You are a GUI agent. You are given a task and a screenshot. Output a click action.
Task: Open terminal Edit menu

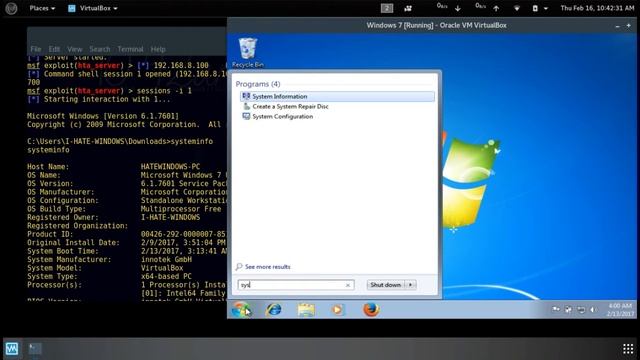[54, 49]
